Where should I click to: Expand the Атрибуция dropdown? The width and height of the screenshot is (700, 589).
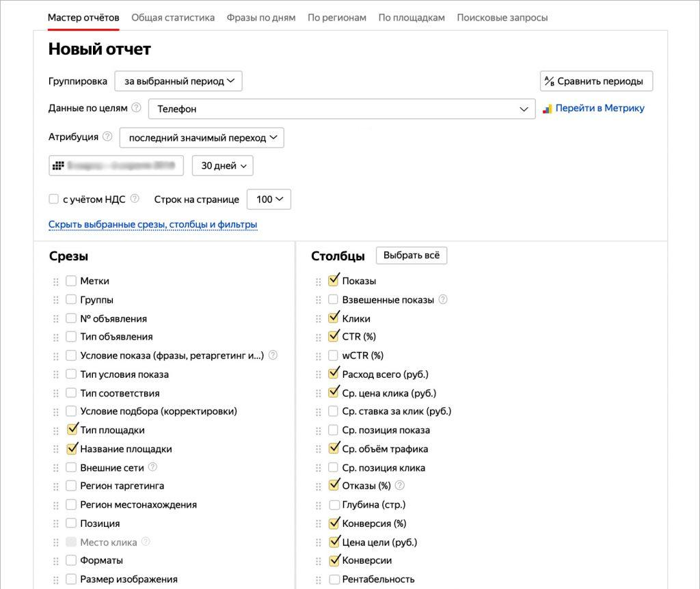tap(202, 137)
